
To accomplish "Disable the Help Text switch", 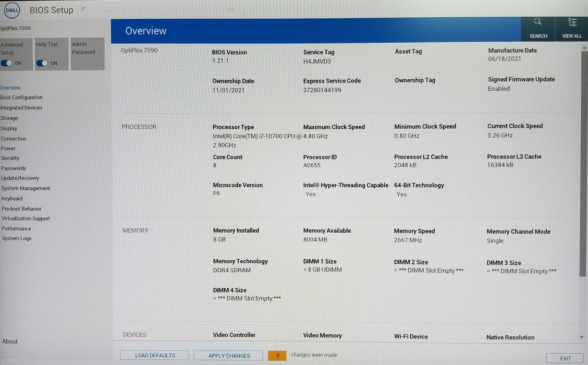I will pos(42,62).
